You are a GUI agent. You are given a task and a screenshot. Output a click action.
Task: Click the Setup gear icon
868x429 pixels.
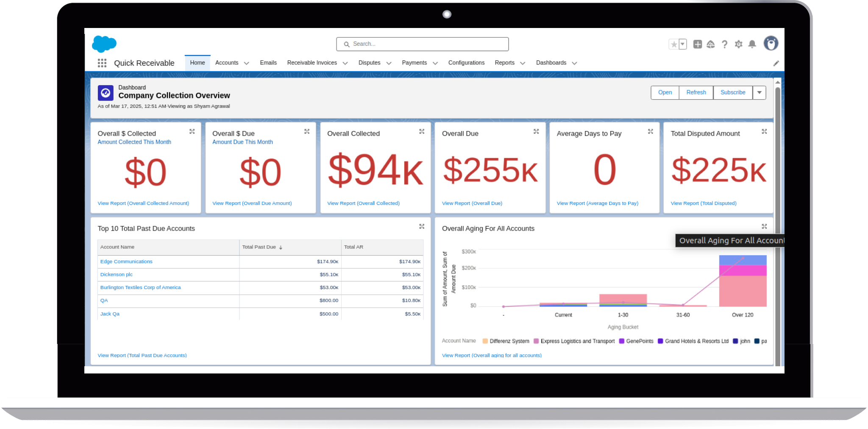tap(738, 44)
